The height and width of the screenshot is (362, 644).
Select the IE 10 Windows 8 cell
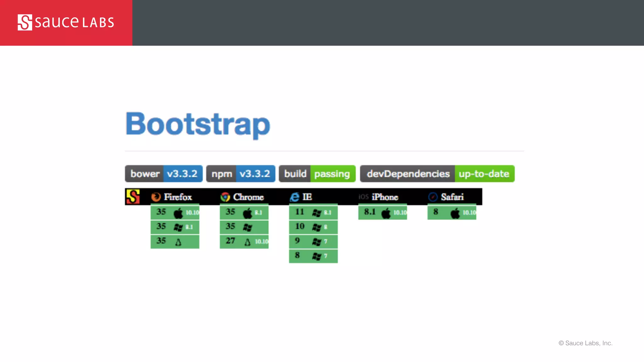point(313,227)
